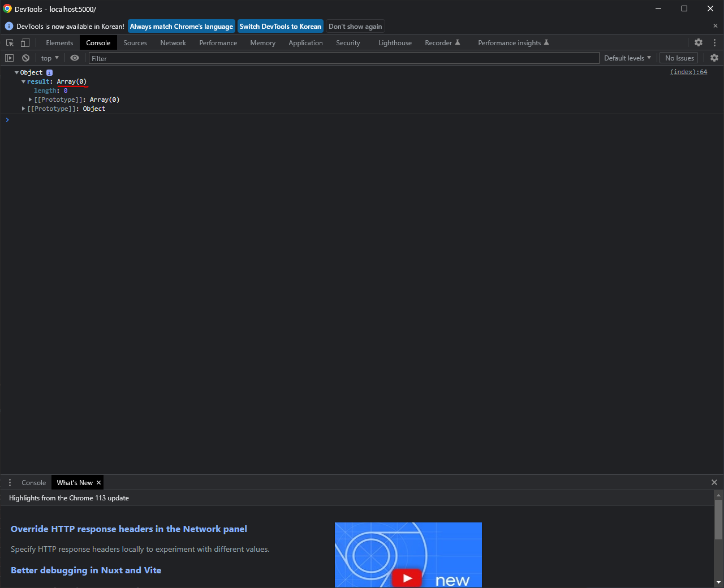Open Override HTTP response headers link
This screenshot has height=588, width=724.
pyautogui.click(x=129, y=529)
